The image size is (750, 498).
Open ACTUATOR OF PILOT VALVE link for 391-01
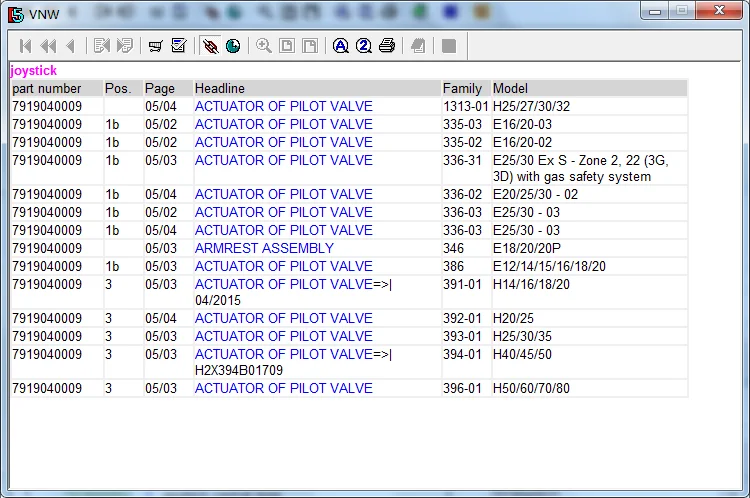coord(284,284)
